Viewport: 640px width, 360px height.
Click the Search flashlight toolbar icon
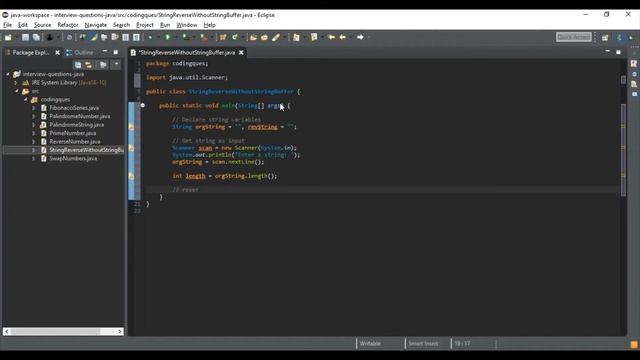(276, 37)
